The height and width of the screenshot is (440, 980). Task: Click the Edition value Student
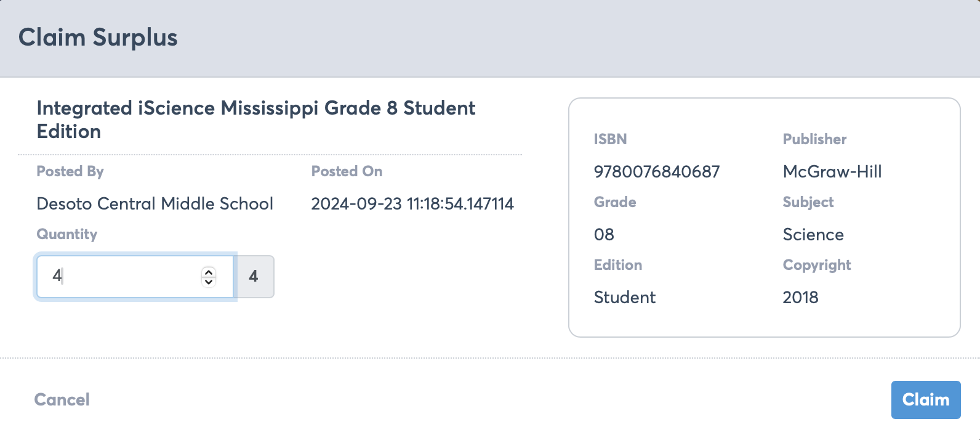625,297
